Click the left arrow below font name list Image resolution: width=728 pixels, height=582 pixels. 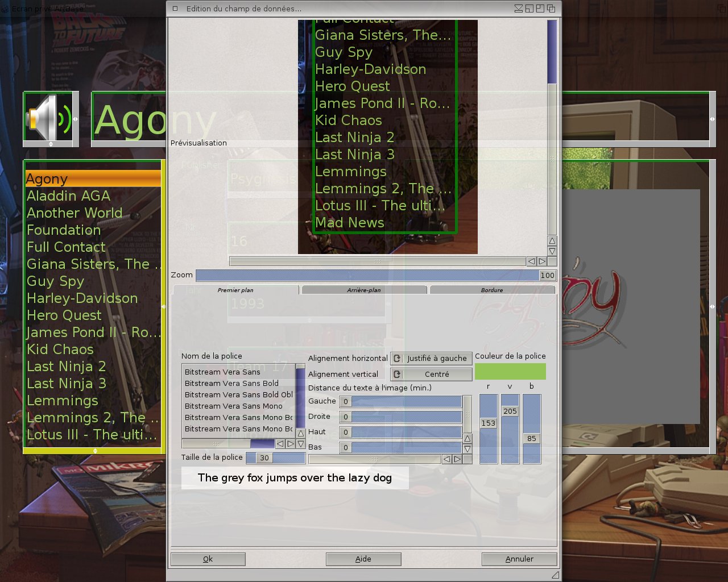[280, 443]
